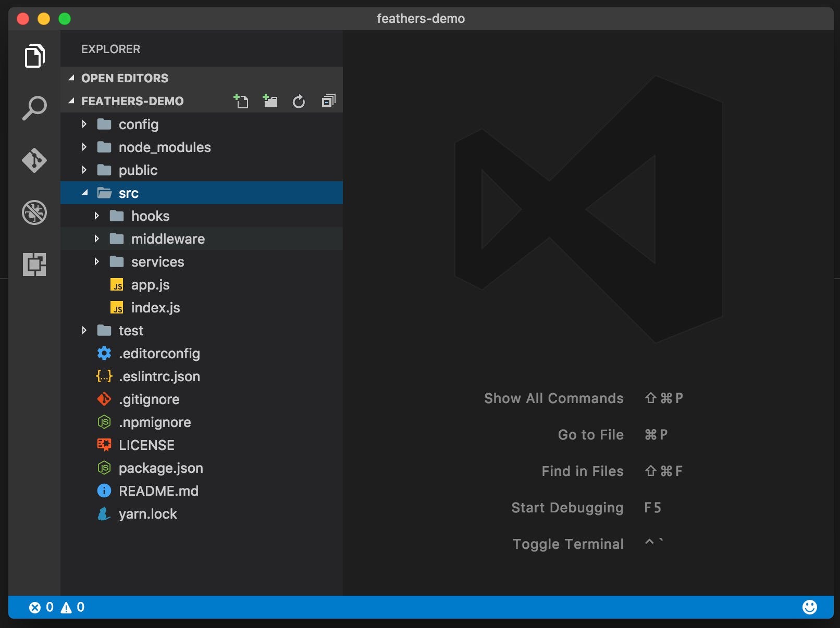
Task: Open the Extensions view icon
Action: point(34,265)
